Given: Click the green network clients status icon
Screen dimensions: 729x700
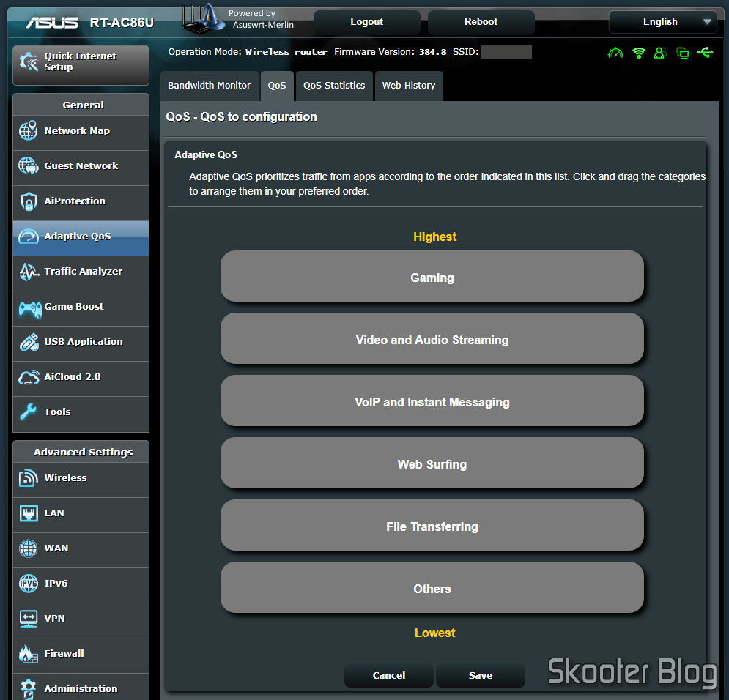Looking at the screenshot, I should point(683,53).
